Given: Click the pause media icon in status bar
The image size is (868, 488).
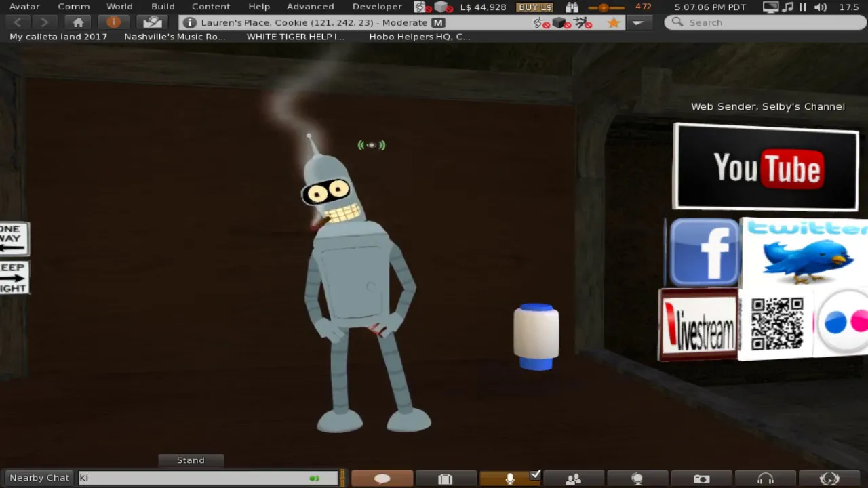Looking at the screenshot, I should click(803, 7).
